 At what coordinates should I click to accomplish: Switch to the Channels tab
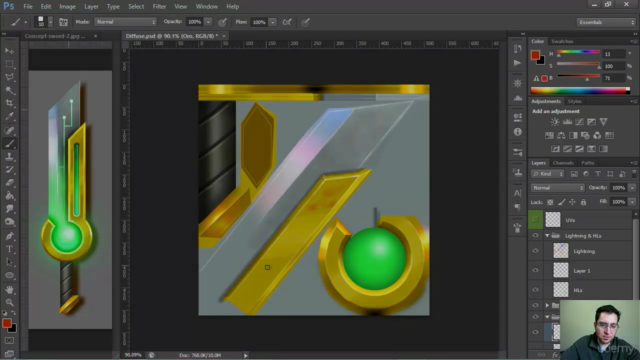[563, 163]
